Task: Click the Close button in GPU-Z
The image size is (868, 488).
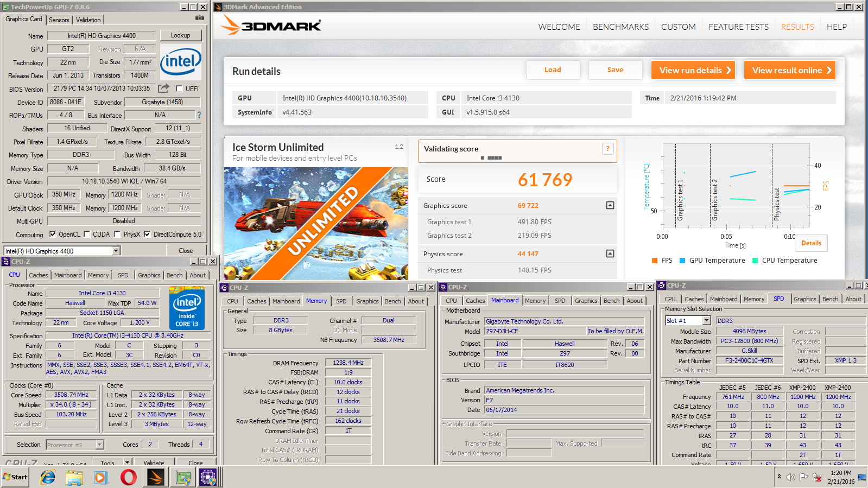Action: [x=186, y=251]
